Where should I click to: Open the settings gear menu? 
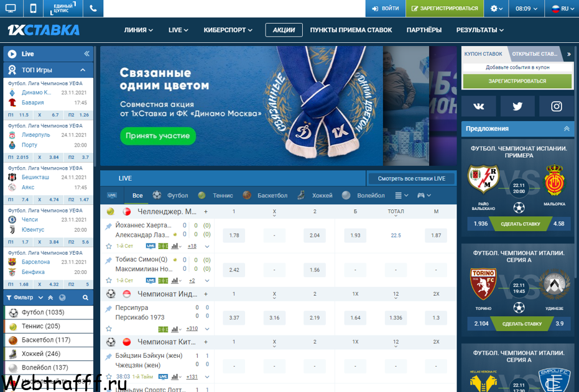[x=496, y=9]
